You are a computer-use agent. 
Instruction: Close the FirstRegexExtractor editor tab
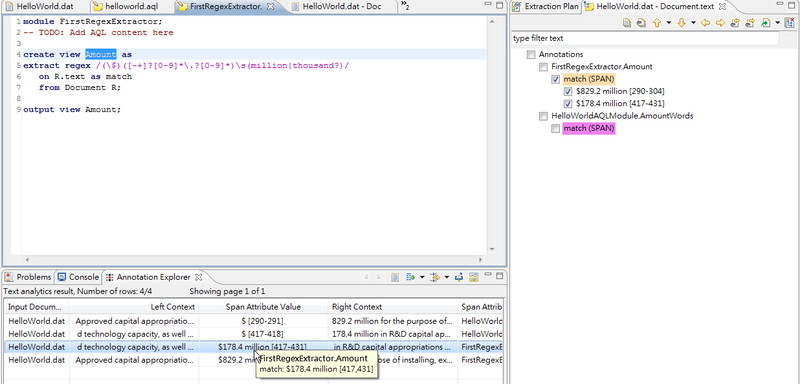tap(271, 7)
